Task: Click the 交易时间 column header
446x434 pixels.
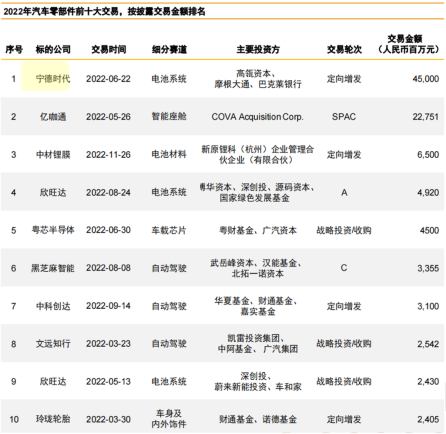Action: pos(109,50)
